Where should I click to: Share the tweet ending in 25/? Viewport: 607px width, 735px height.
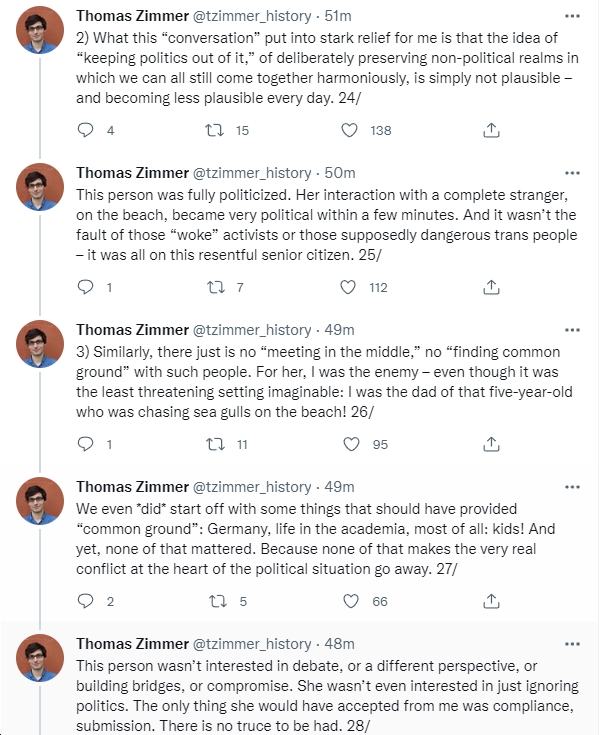(x=491, y=287)
